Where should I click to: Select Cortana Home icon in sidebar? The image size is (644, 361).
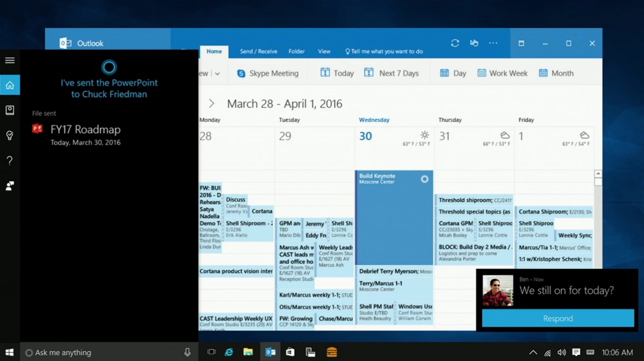pos(10,85)
